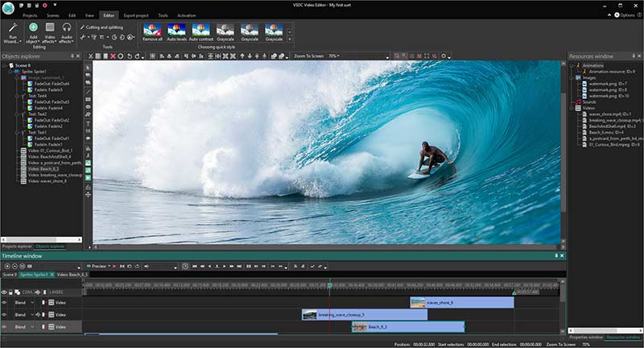Click the timeline zoom out minus circle

(14, 267)
